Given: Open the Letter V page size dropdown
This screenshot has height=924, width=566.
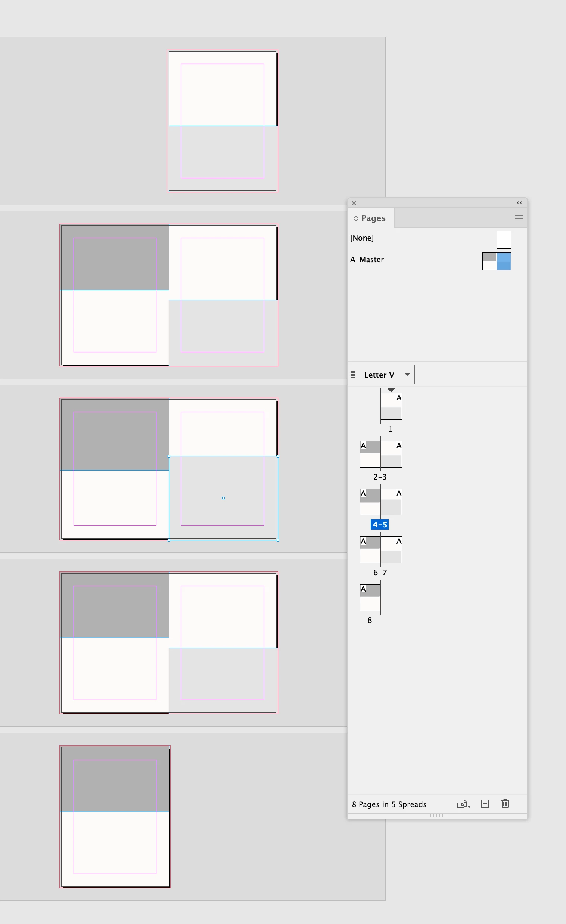Looking at the screenshot, I should [x=407, y=375].
